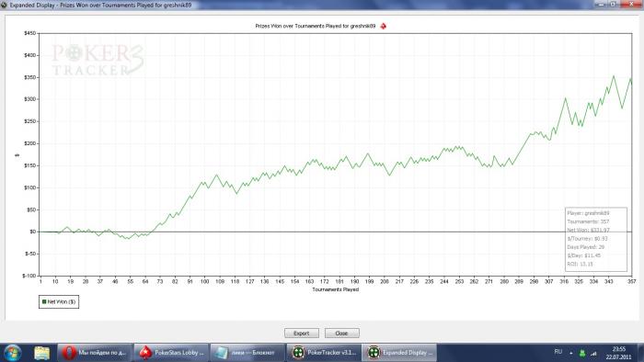Viewport: 644px width, 362px height.
Task: Click the RU language indicator in the tray
Action: click(558, 352)
